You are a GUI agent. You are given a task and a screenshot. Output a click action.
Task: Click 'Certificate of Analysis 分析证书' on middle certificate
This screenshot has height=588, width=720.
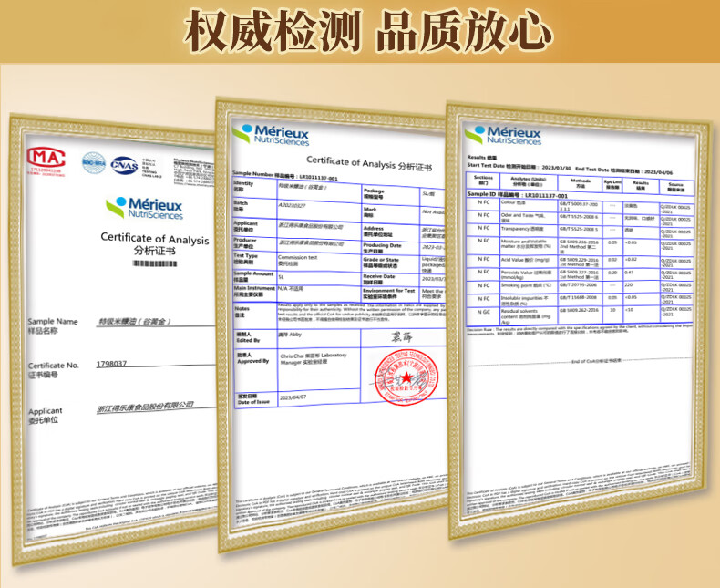(x=369, y=163)
